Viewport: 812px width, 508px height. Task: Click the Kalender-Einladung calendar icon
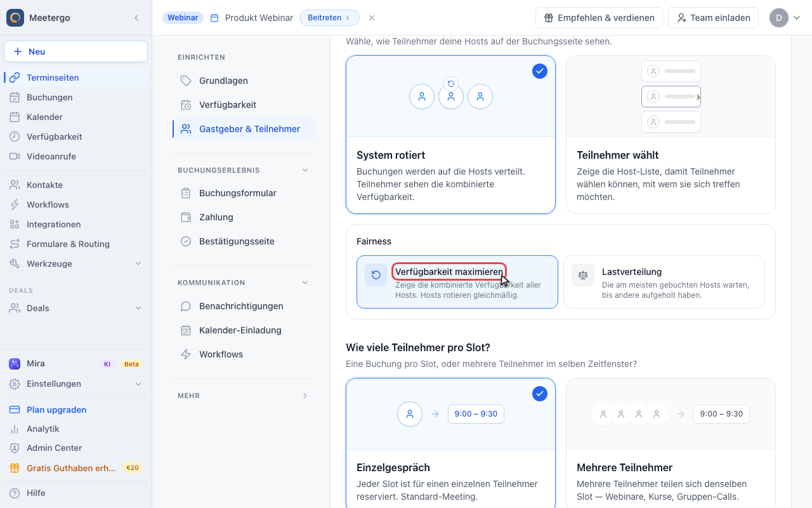tap(186, 330)
